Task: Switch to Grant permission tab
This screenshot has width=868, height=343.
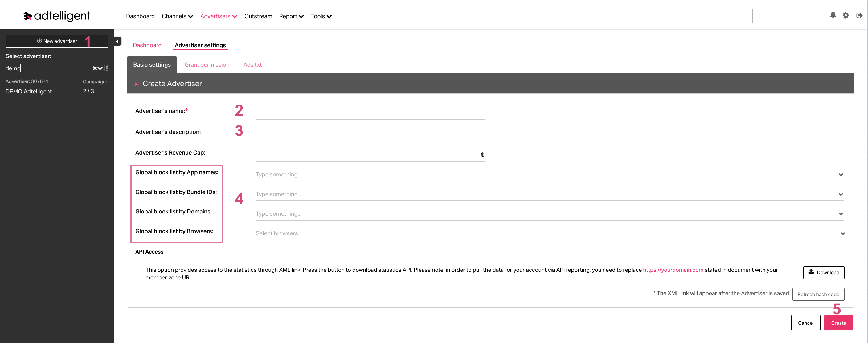Action: 207,64
